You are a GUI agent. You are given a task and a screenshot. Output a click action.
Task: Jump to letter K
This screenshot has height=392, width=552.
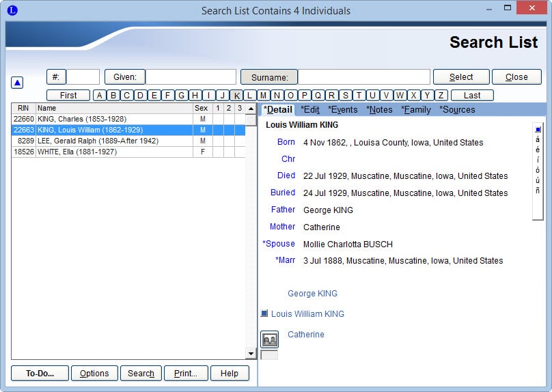pyautogui.click(x=236, y=96)
